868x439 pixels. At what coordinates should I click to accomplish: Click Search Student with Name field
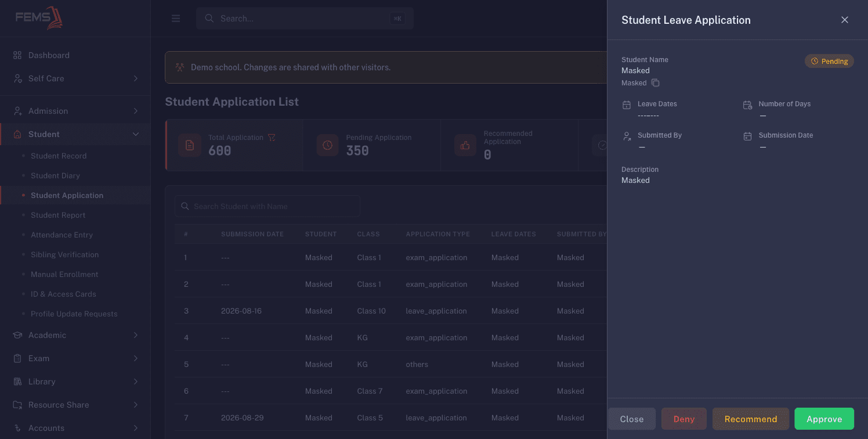point(267,206)
